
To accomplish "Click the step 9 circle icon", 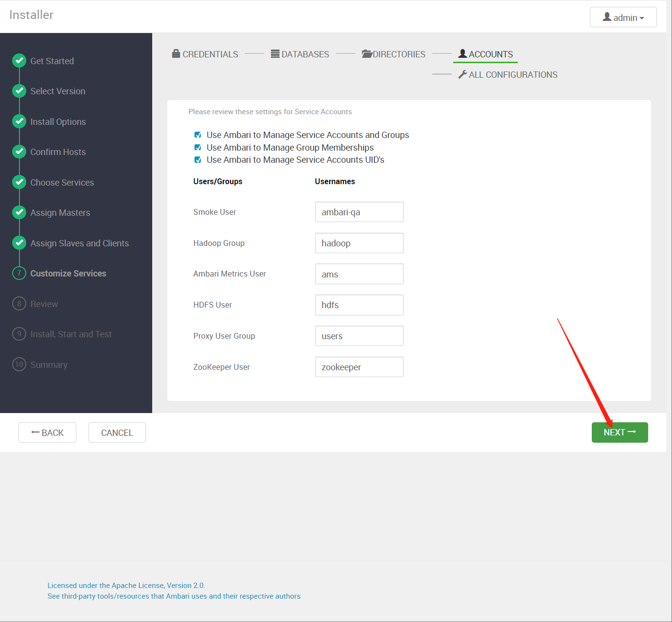I will click(x=19, y=334).
